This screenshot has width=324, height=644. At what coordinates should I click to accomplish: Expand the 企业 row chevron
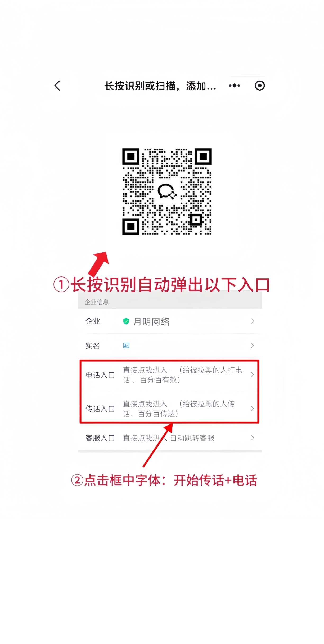pyautogui.click(x=252, y=321)
